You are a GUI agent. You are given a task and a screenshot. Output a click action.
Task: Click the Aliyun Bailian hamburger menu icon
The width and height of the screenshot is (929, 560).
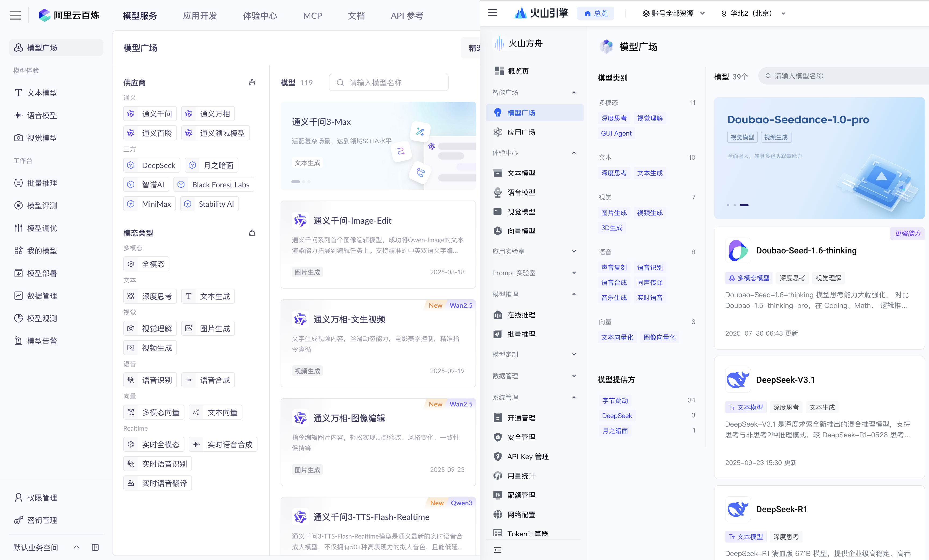(x=15, y=16)
